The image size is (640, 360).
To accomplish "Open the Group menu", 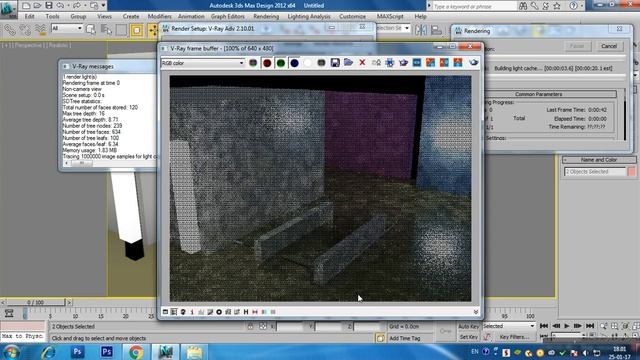I will coord(78,16).
